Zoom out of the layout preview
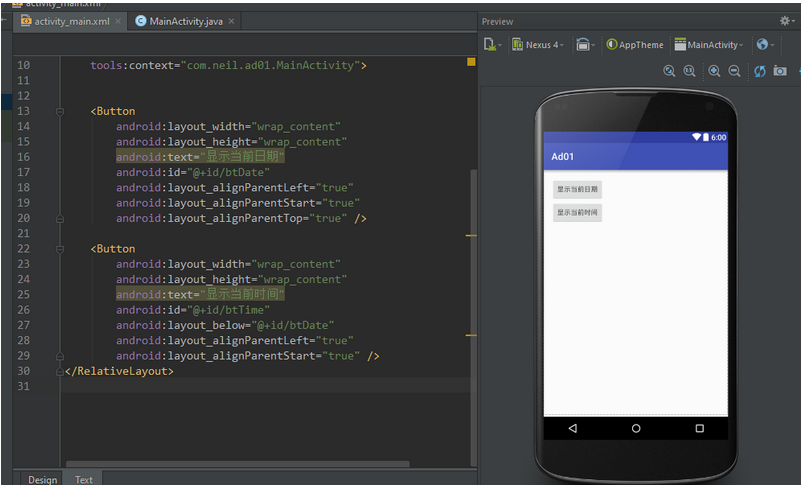This screenshot has width=807, height=492. [x=734, y=71]
